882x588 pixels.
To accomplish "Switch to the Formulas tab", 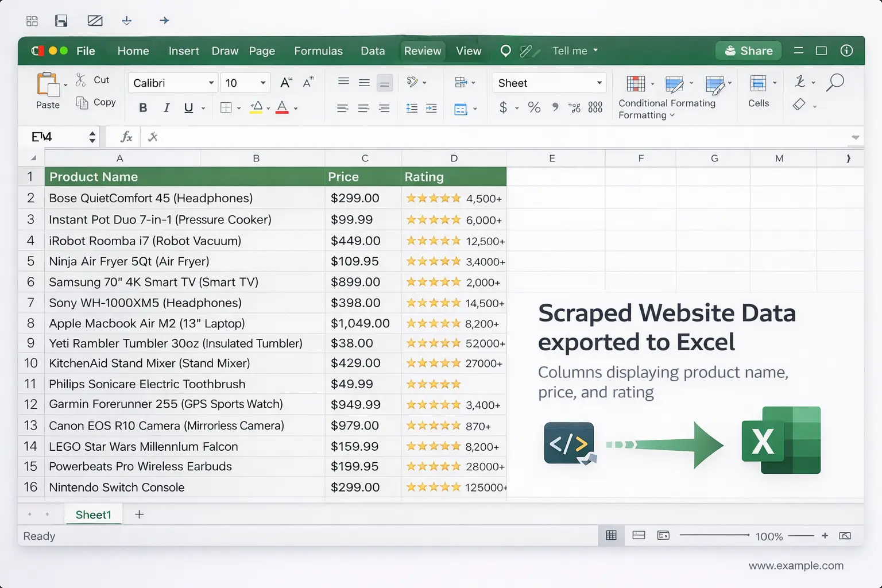I will [x=318, y=51].
